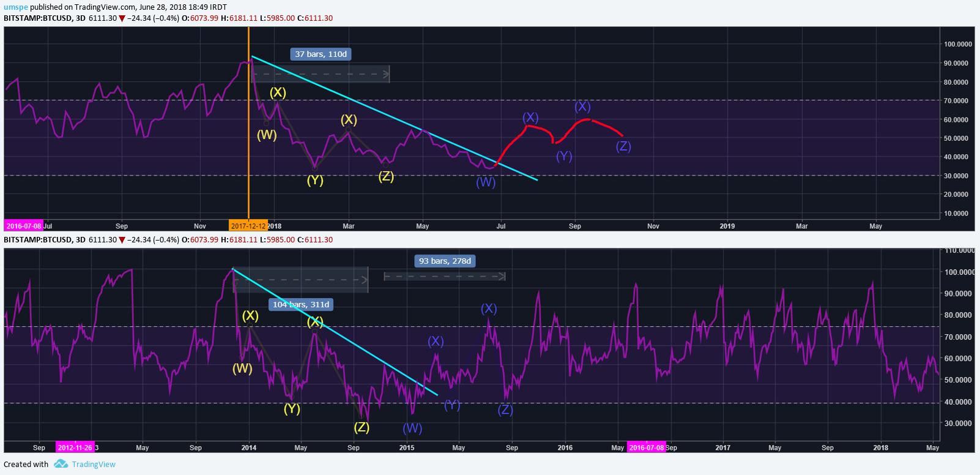Viewport: 980px width, 475px height.
Task: Select blue (Z) wave label in bottom chart
Action: tap(505, 410)
